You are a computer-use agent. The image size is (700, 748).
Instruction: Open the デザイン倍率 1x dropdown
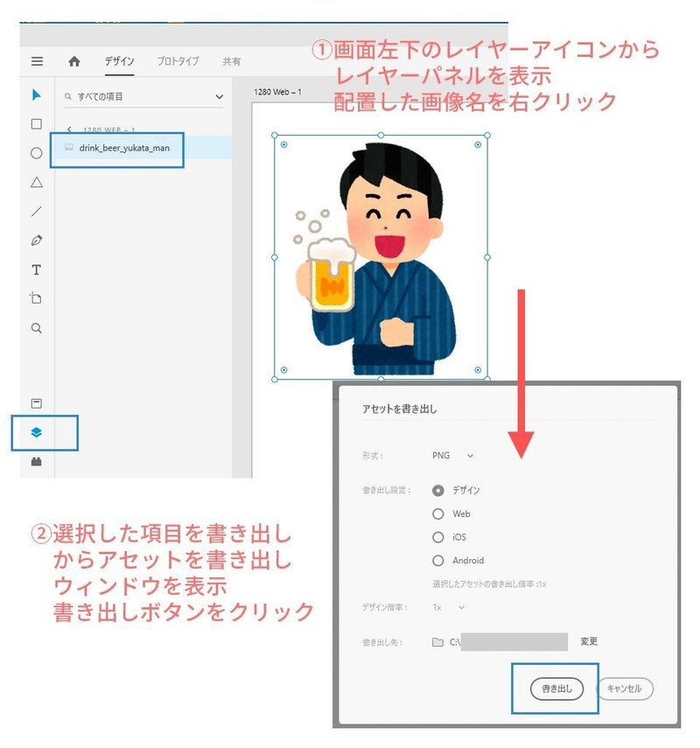[449, 607]
